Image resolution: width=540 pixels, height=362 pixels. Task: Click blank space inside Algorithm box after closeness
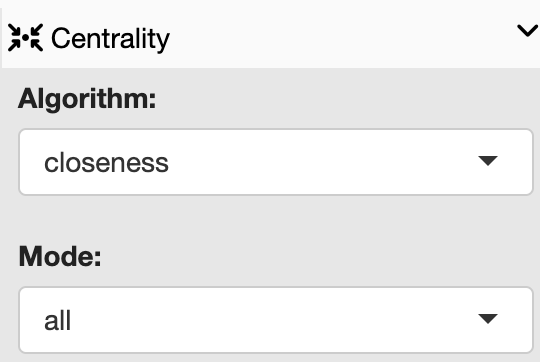pos(320,162)
